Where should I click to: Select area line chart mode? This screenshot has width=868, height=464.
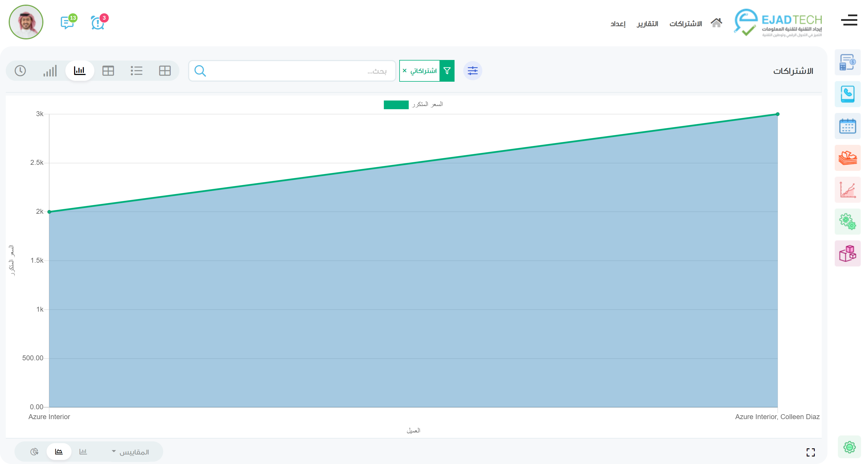click(x=59, y=452)
